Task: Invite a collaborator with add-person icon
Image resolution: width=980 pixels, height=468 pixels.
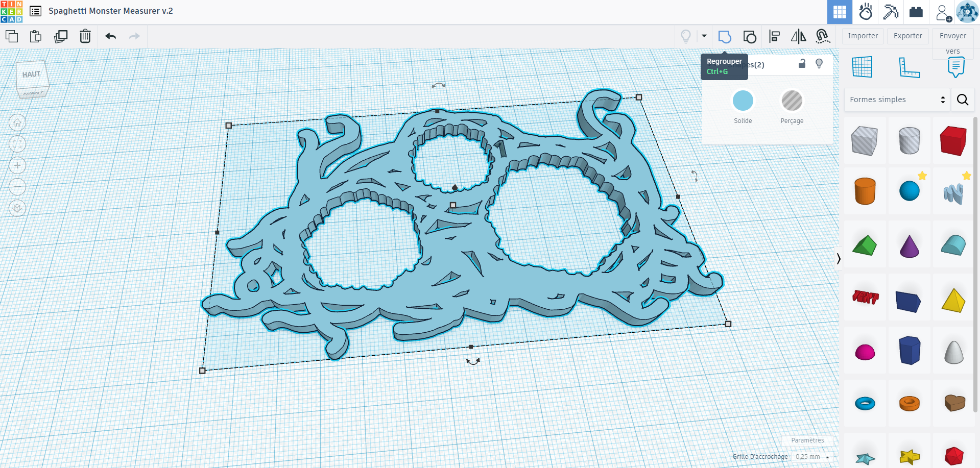Action: point(943,13)
